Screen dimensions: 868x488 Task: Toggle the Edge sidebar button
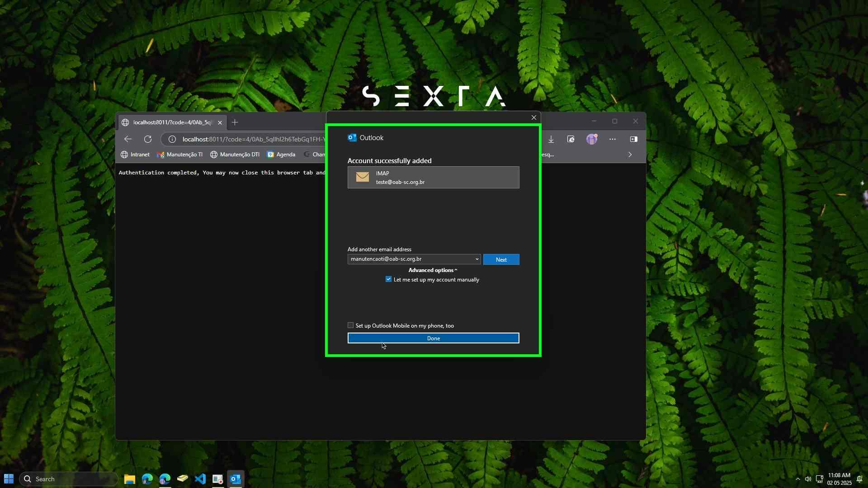(634, 139)
